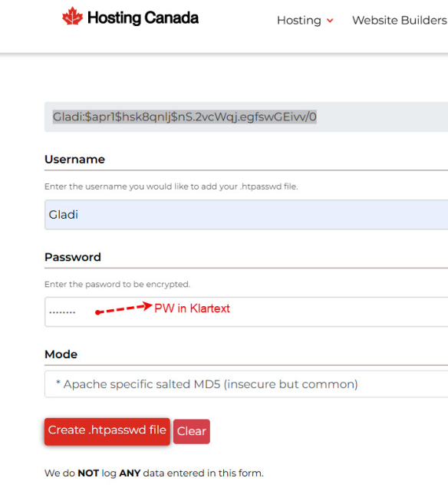Click the Password section heading
This screenshot has height=491, width=448.
(73, 257)
